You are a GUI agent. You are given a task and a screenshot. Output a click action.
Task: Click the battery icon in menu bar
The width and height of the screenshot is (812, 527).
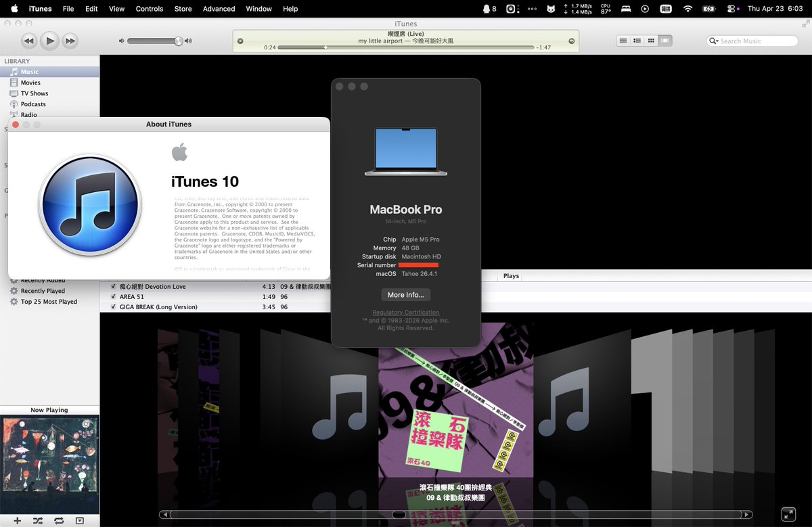click(x=709, y=9)
